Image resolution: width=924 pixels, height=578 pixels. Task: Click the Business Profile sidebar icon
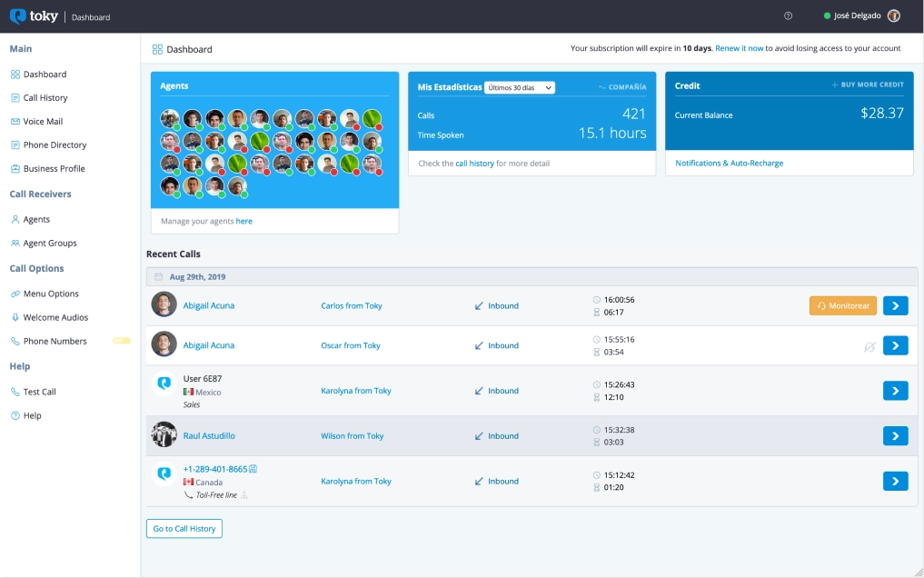[x=15, y=169]
